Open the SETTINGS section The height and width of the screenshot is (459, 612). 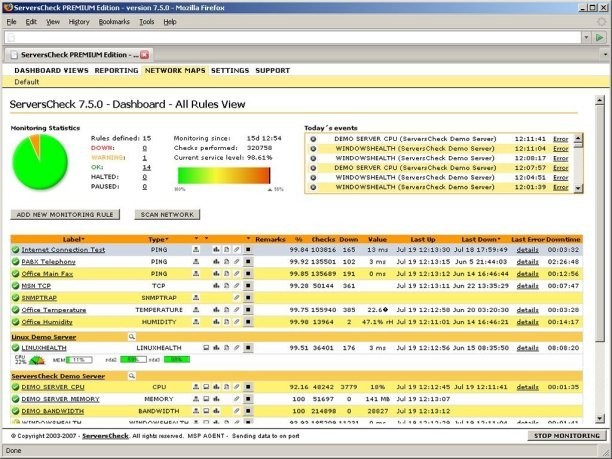pos(230,71)
